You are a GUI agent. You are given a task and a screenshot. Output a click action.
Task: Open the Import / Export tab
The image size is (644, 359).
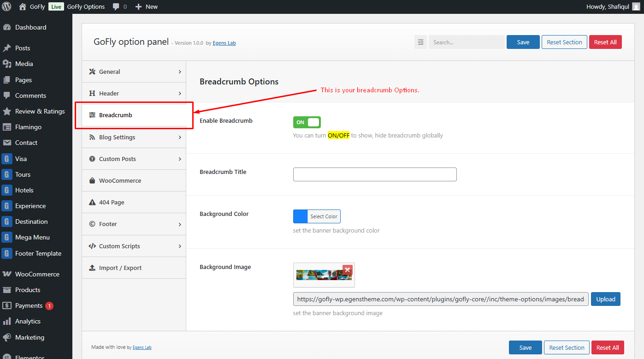coord(134,268)
